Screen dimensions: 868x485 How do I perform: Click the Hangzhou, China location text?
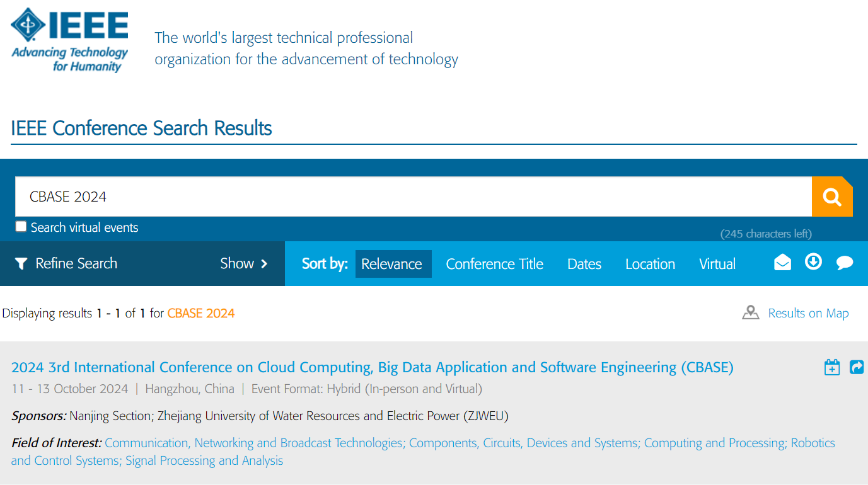tap(190, 389)
